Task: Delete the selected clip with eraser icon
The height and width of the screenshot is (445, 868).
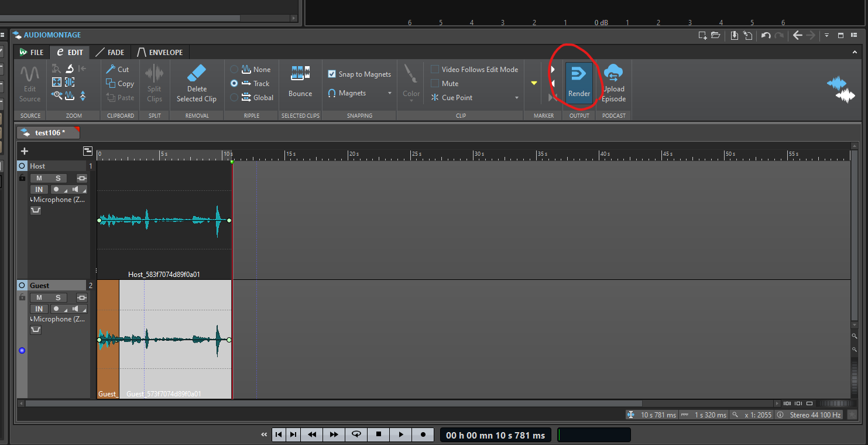Action: 197,73
